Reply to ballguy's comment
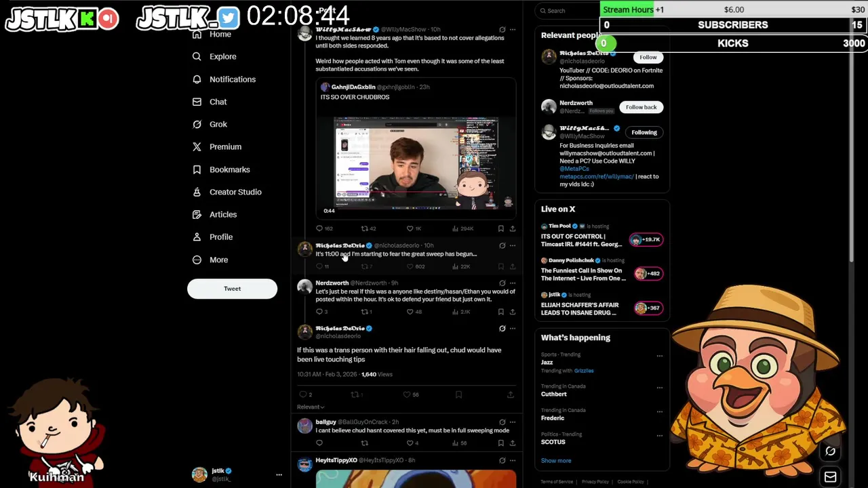868x488 pixels. pos(319,443)
